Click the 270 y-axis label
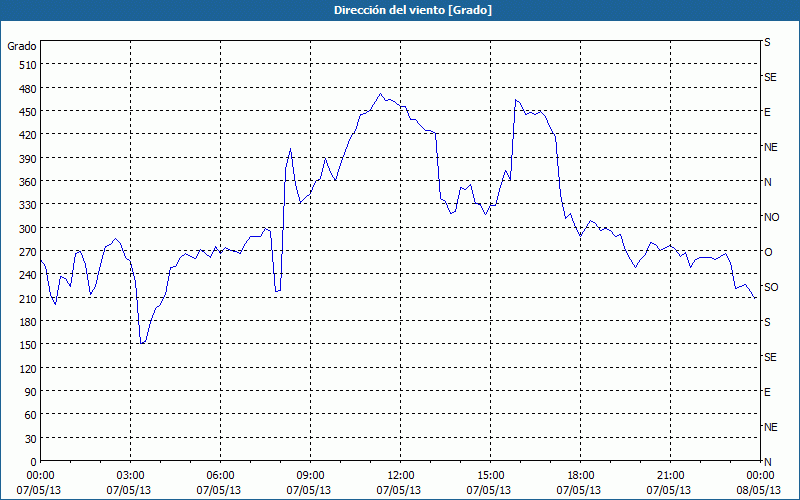800x500 pixels. pyautogui.click(x=29, y=252)
